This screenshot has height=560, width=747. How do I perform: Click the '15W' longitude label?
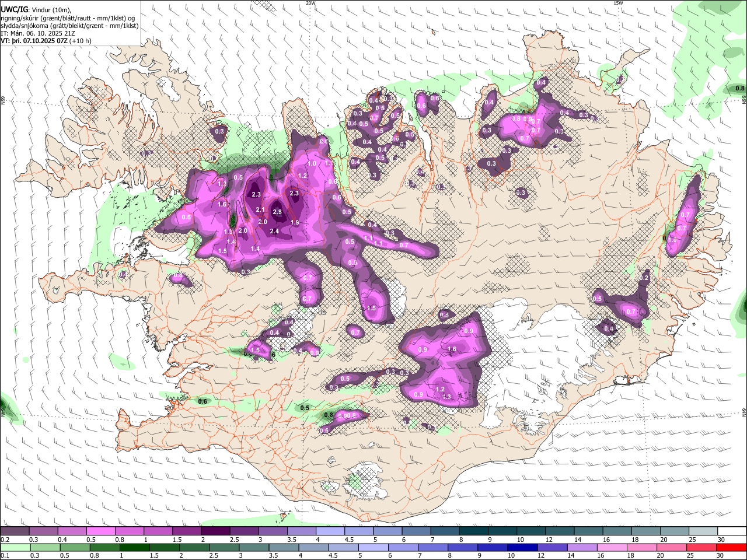[x=618, y=3]
